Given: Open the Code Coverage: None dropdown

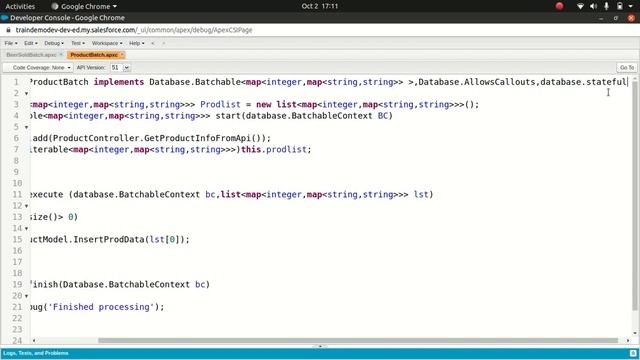Looking at the screenshot, I should click(39, 68).
